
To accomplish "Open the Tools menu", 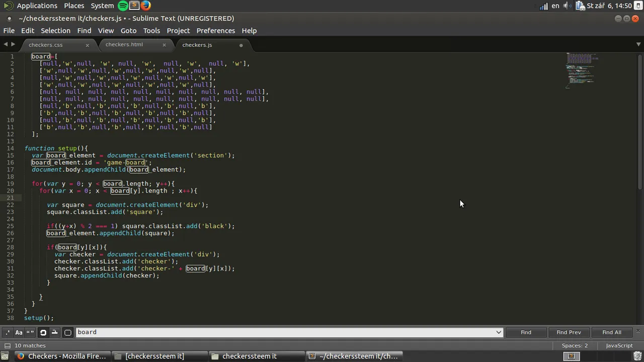I will click(x=151, y=31).
